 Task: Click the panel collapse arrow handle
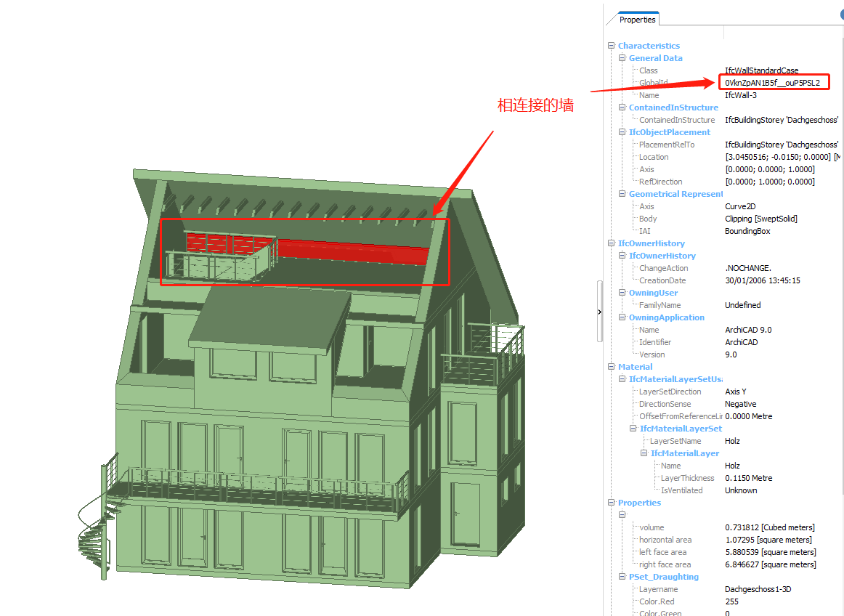tap(600, 311)
